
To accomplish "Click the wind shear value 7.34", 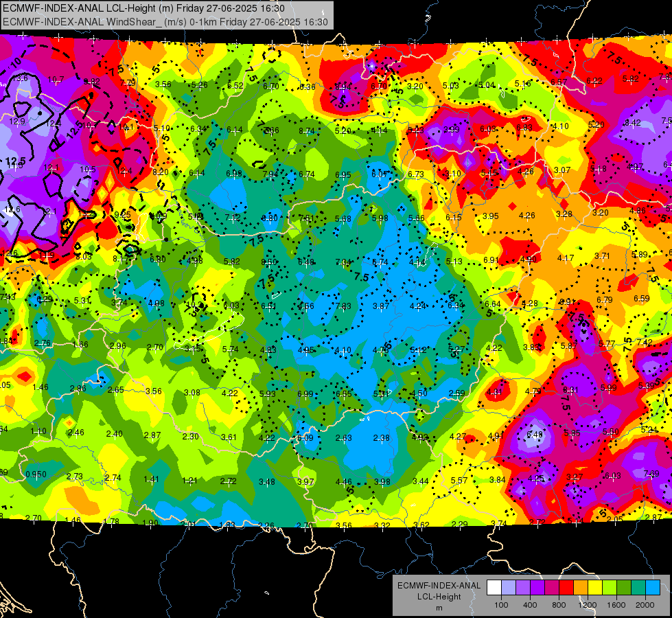I will pyautogui.click(x=343, y=262).
